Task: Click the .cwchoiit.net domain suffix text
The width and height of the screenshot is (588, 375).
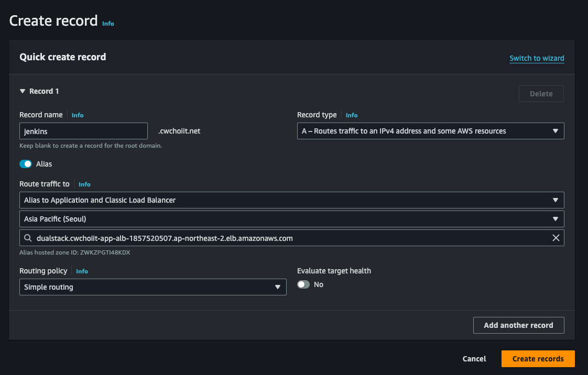Action: click(x=179, y=131)
